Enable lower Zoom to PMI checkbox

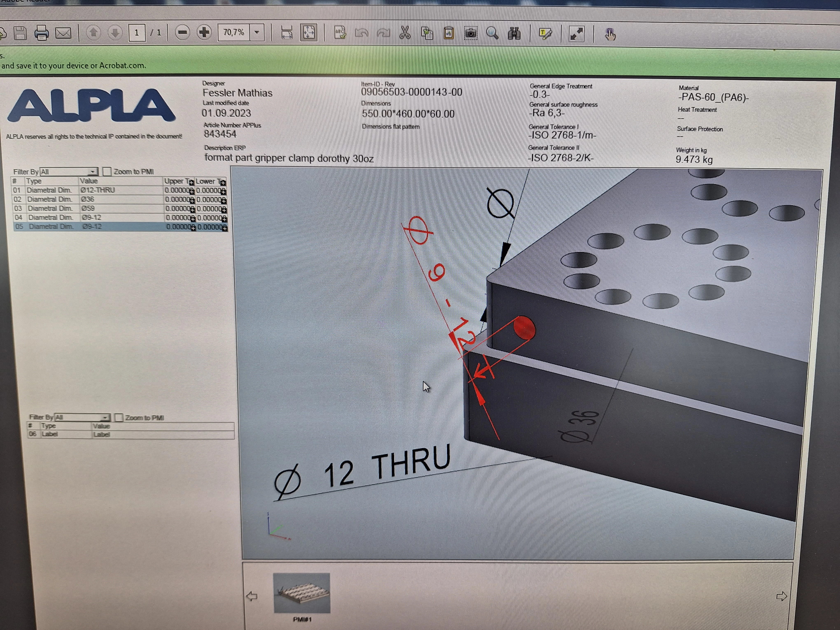pos(119,418)
